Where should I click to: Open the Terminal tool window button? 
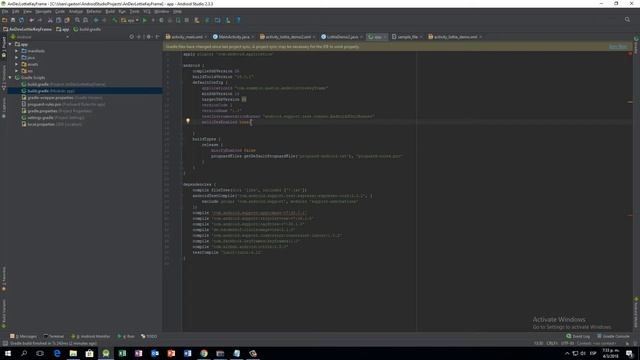click(54, 336)
